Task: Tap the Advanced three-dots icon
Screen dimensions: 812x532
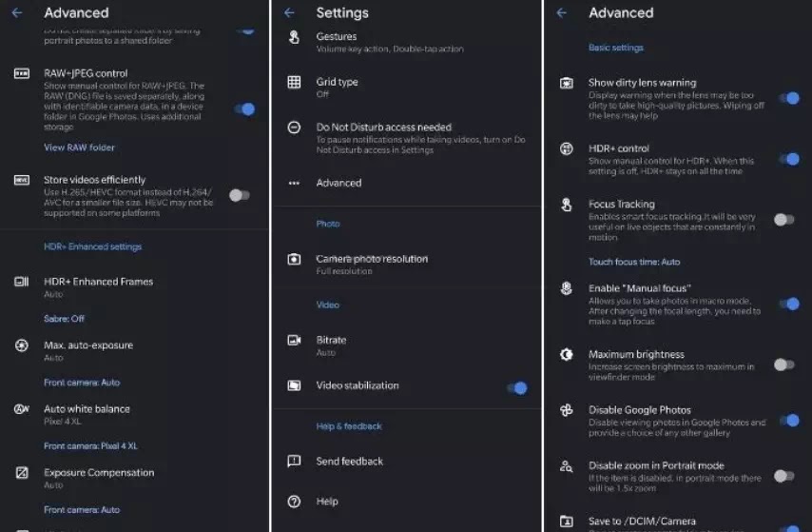Action: [x=294, y=183]
